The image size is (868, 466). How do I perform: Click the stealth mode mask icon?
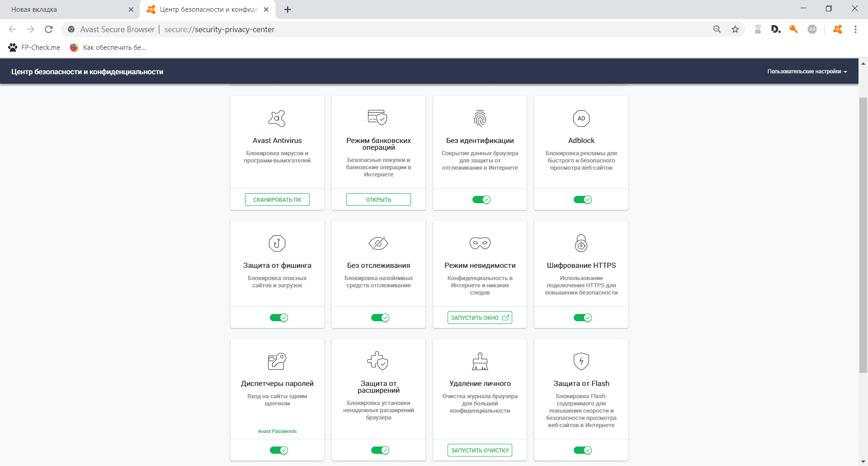[x=480, y=243]
